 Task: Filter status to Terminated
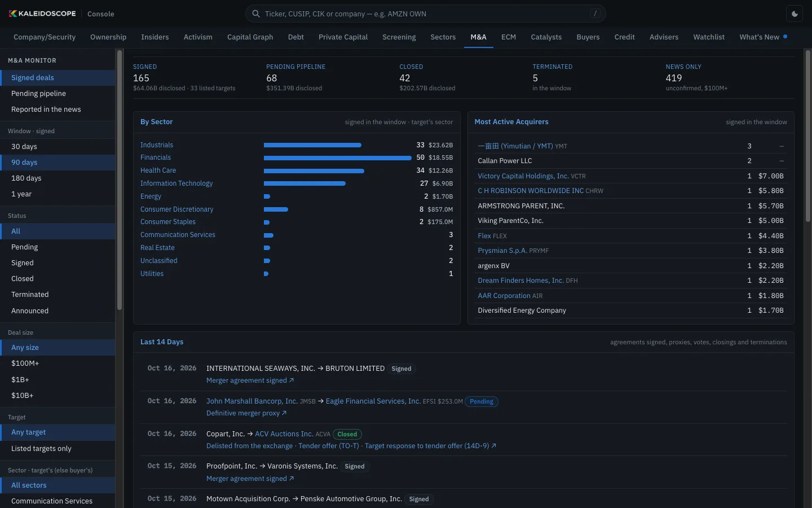point(58,295)
